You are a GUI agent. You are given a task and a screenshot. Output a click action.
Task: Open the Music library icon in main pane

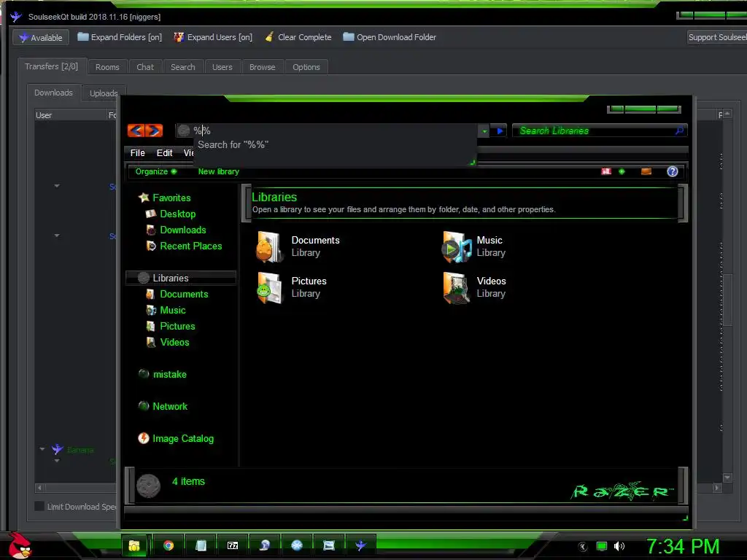point(457,246)
